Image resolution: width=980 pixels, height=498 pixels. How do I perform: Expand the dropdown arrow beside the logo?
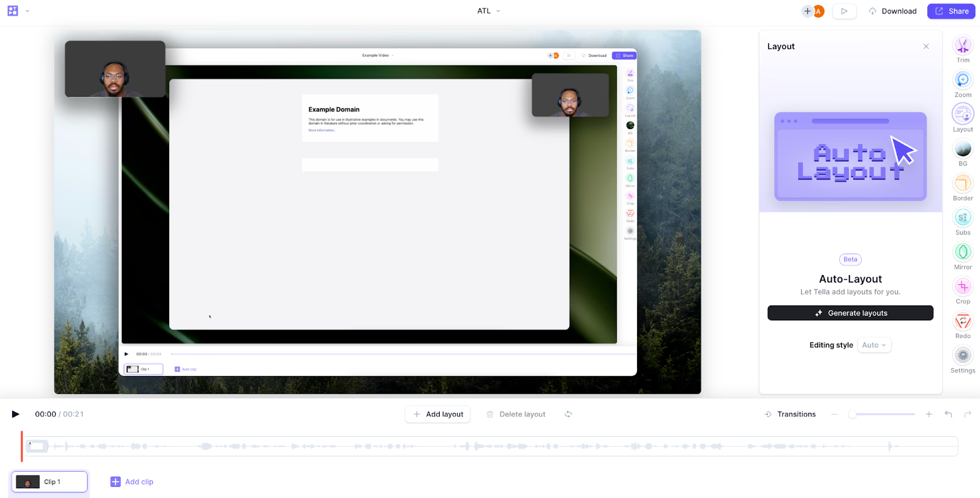pos(27,11)
